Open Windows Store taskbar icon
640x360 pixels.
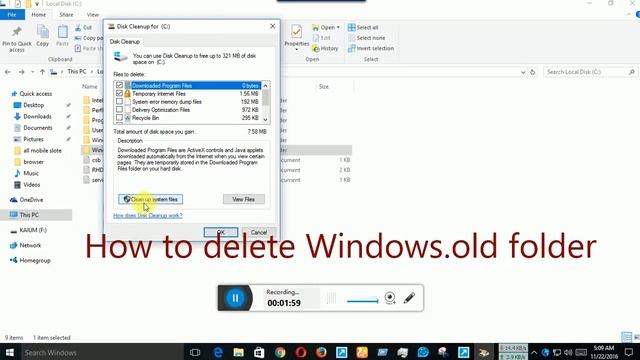point(259,352)
